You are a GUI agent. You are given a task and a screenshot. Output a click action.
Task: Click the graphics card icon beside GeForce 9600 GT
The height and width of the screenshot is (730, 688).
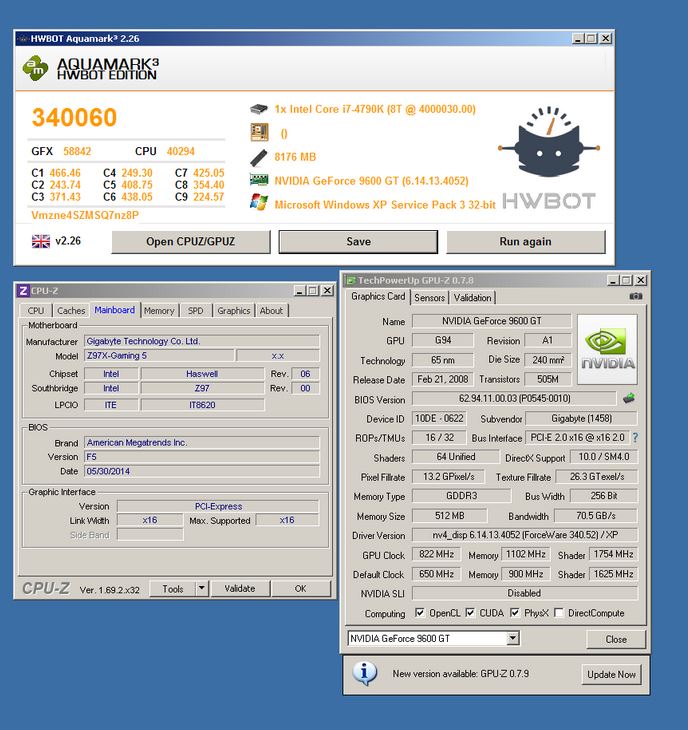pyautogui.click(x=259, y=180)
